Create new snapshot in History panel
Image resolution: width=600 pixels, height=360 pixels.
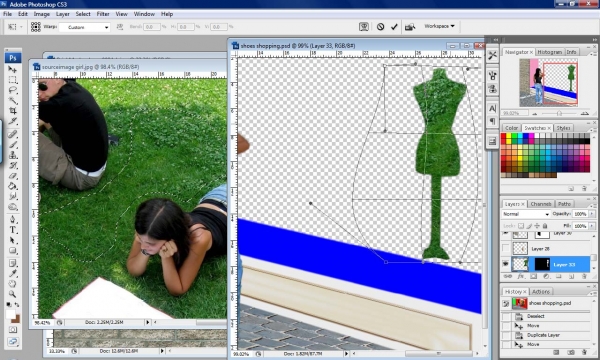point(570,351)
